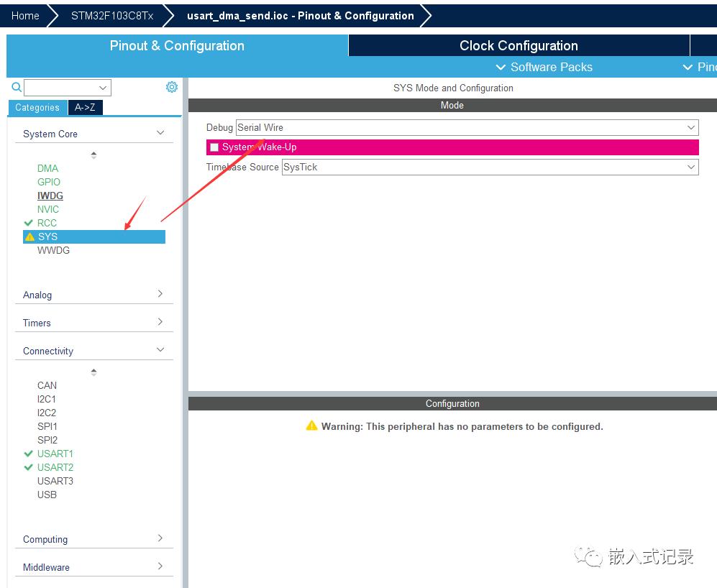Select SPI1 peripheral
717x588 pixels.
(47, 426)
